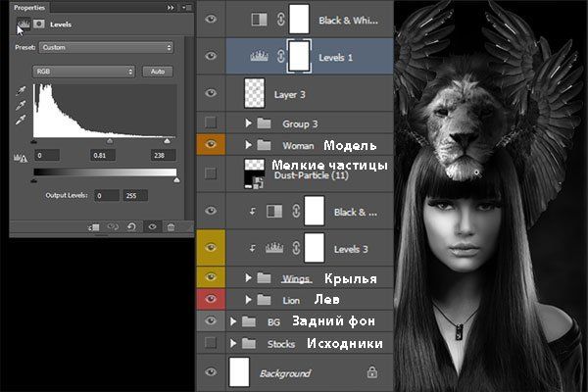The width and height of the screenshot is (588, 392).
Task: Hide the Levels 1 layer
Action: [211, 56]
